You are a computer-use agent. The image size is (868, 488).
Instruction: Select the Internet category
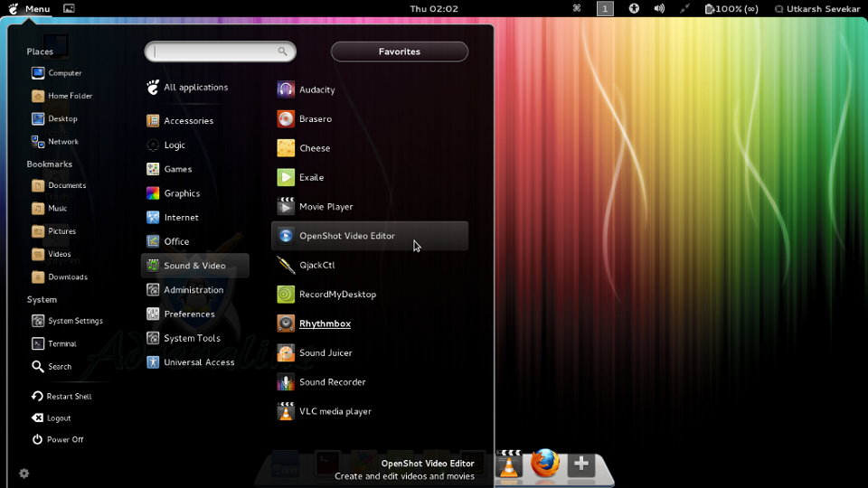coord(181,218)
